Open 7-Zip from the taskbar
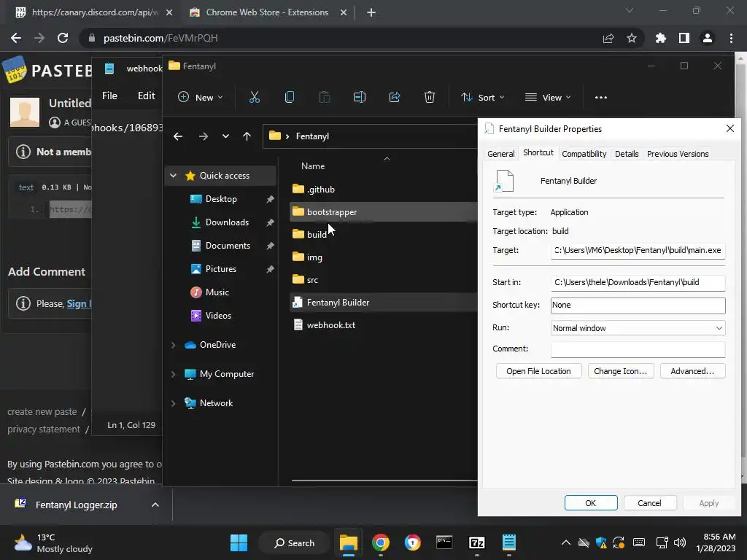The height and width of the screenshot is (560, 747). point(477,542)
